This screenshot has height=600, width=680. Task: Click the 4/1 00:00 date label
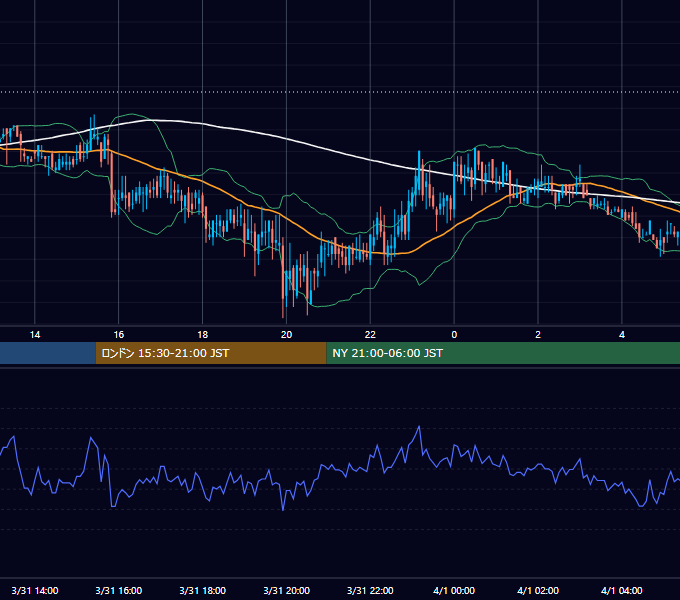(x=454, y=590)
